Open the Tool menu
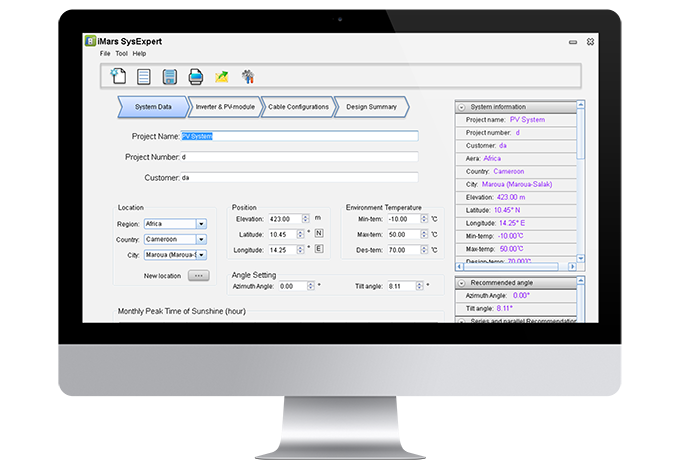Screen dimensions: 680x470 coord(121,54)
